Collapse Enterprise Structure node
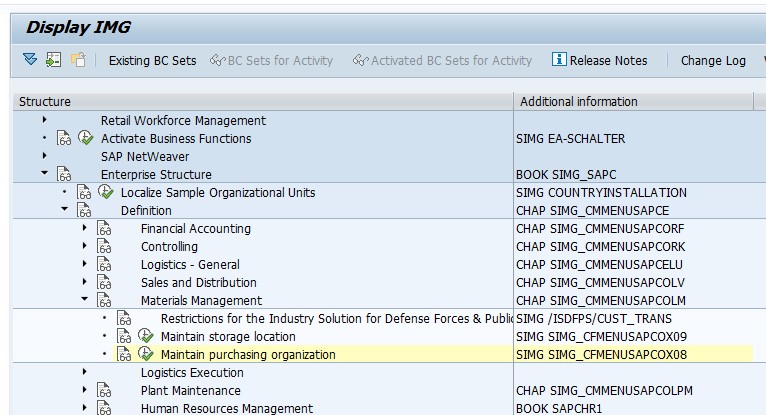 44,173
